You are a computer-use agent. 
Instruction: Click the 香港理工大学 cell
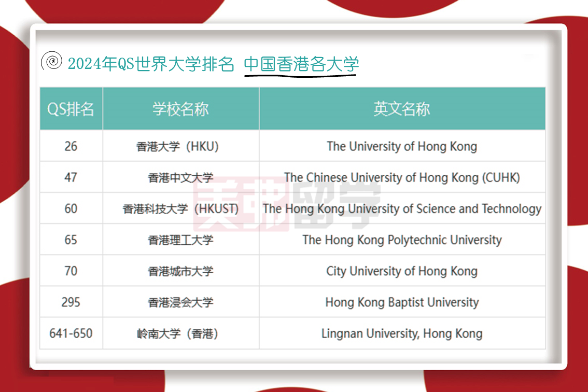coord(181,240)
